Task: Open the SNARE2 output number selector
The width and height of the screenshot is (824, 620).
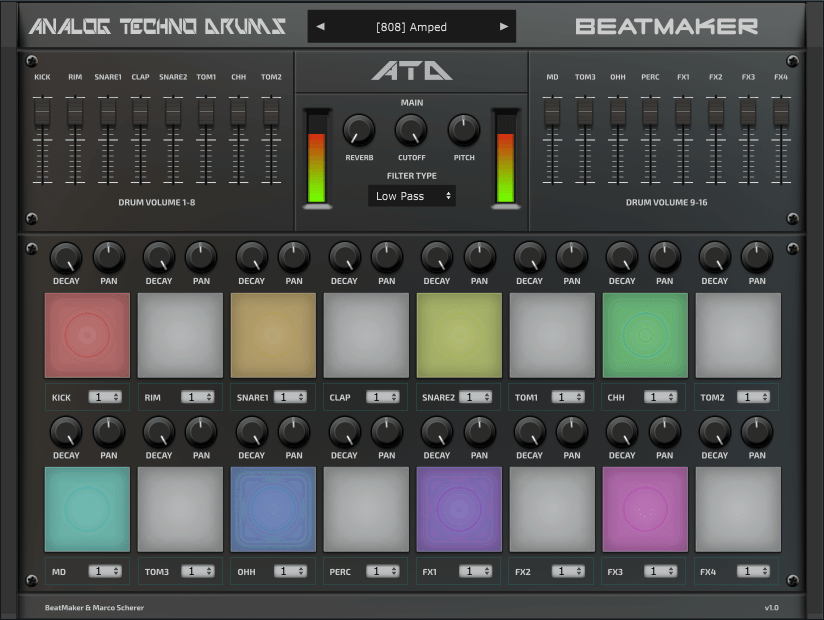Action: 476,397
